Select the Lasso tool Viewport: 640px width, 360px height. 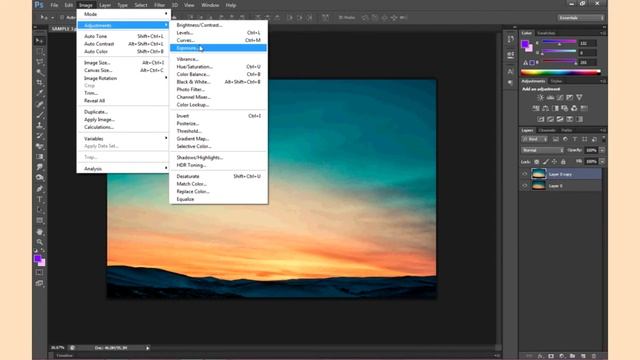(x=40, y=62)
